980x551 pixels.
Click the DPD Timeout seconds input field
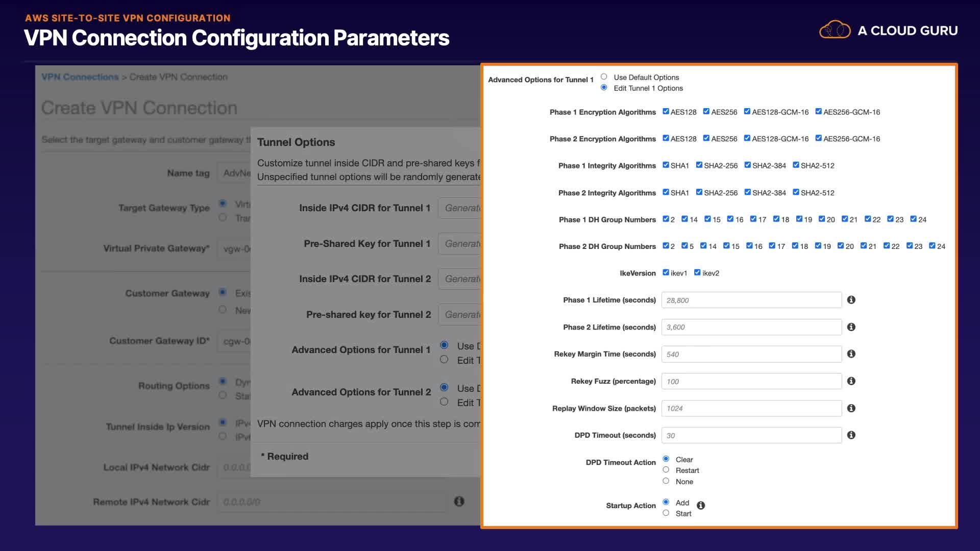tap(751, 435)
